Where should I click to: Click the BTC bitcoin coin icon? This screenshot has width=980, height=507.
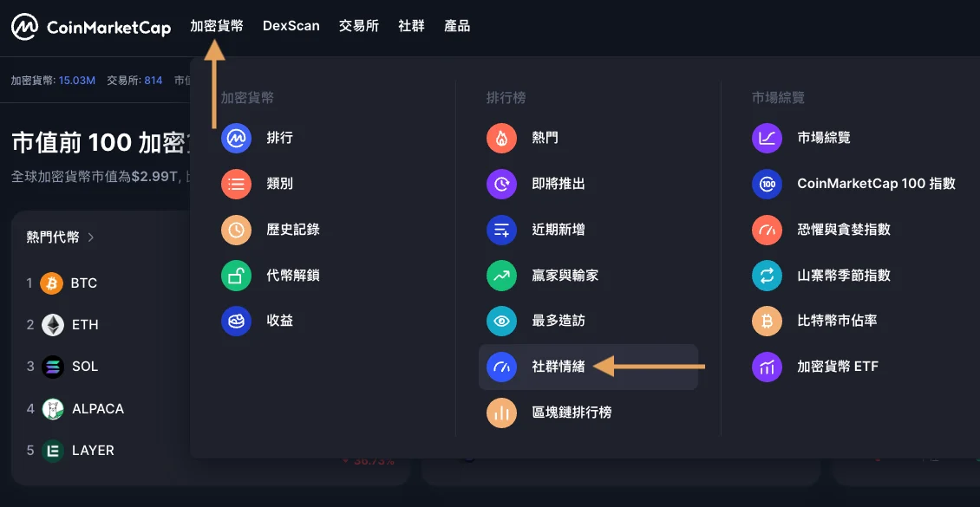point(52,283)
